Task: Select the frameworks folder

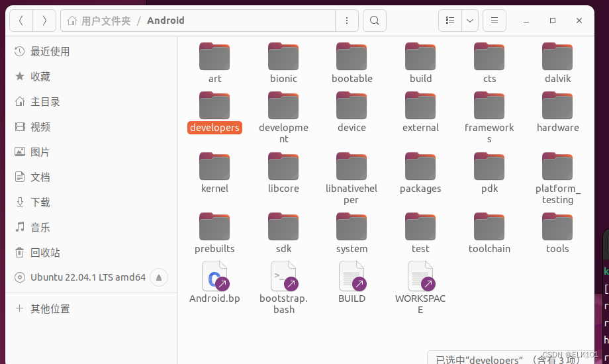Action: pos(489,118)
